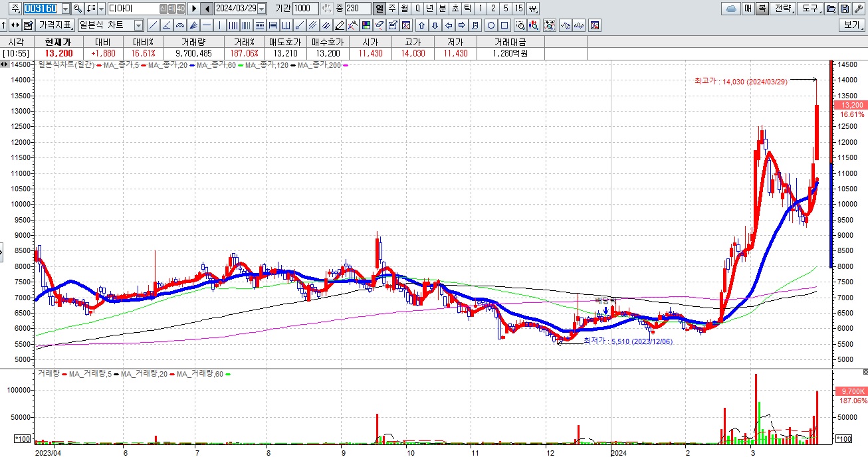Click the step back arrow button
868x457 pixels.
point(207,9)
